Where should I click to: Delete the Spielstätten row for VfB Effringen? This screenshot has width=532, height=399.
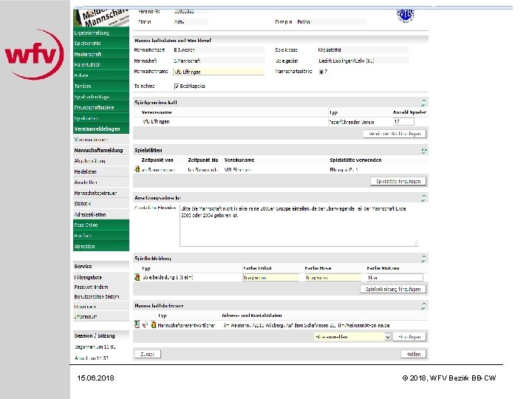coord(137,169)
